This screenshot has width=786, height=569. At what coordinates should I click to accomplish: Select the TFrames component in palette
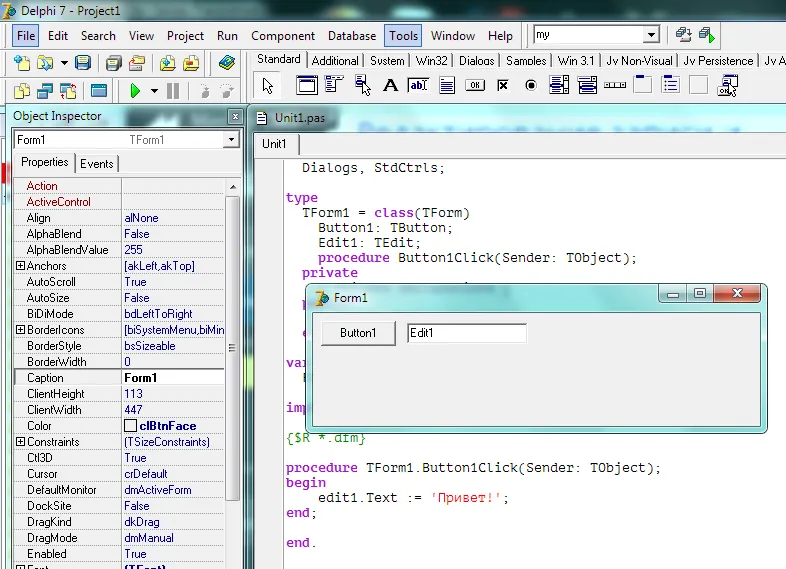307,85
